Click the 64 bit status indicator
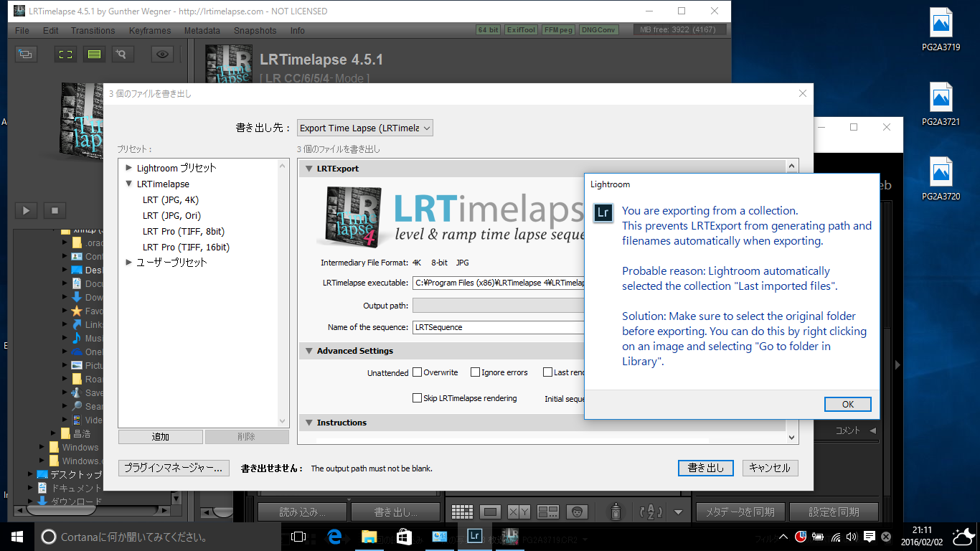This screenshot has width=980, height=551. click(x=488, y=29)
